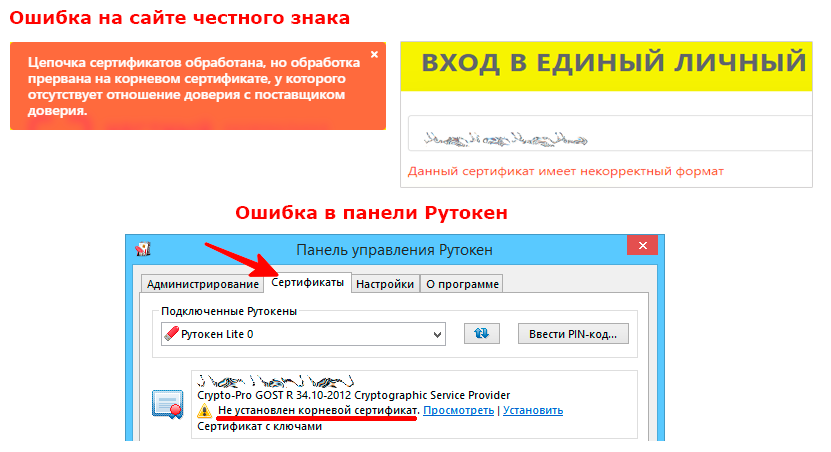Click the certificate icon beside Crypto-Pro entry
The image size is (831, 452).
pos(167,404)
